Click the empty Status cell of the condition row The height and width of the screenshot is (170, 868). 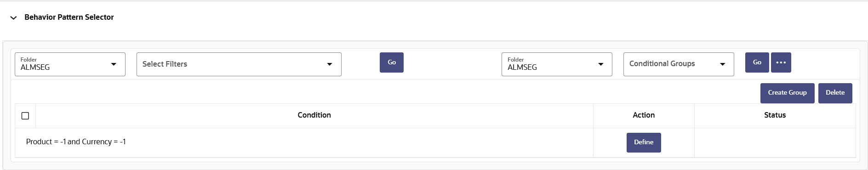[x=775, y=143]
